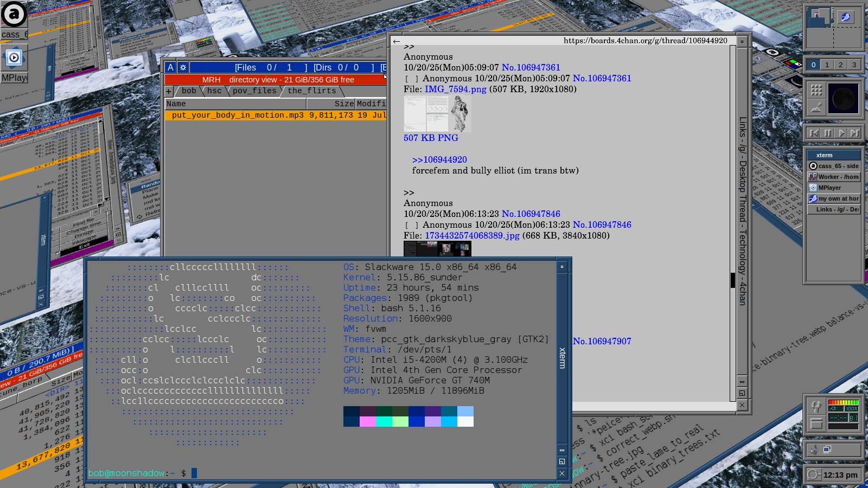
Task: Add a new tab in Worker
Action: tap(169, 91)
